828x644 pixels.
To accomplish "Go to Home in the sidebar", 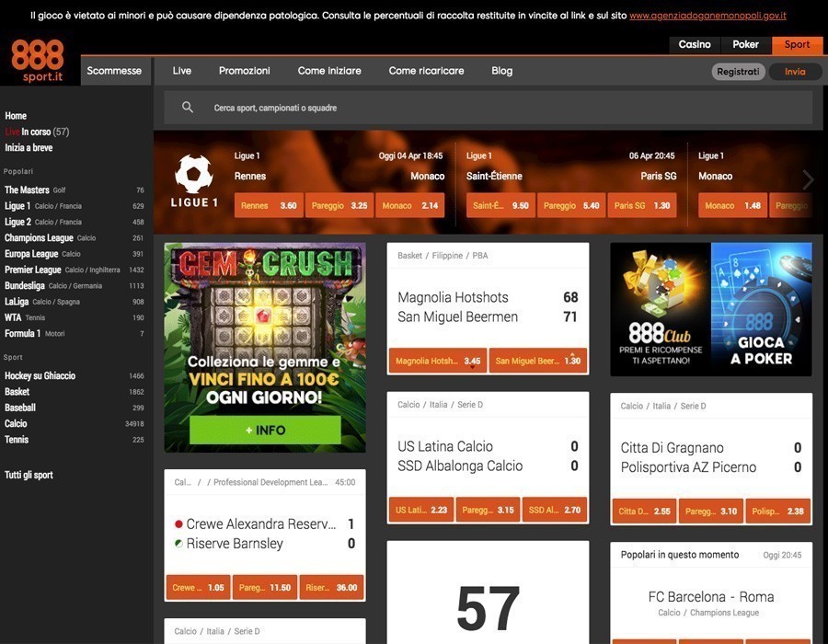I will pos(16,116).
